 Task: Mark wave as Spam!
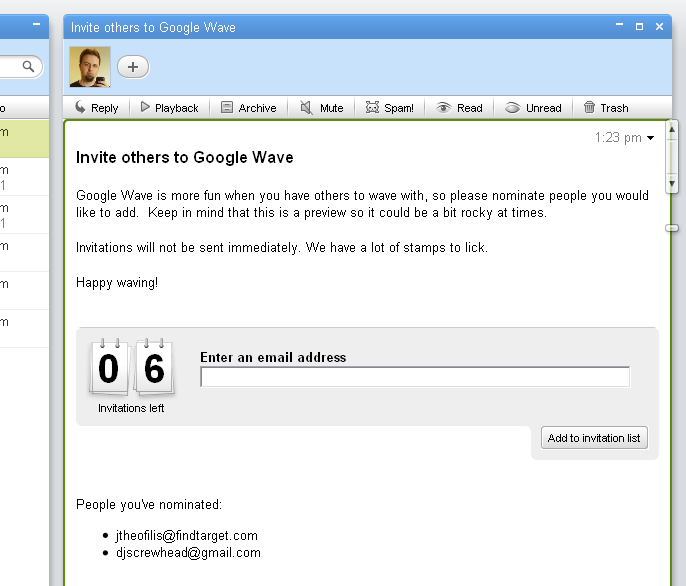[390, 108]
